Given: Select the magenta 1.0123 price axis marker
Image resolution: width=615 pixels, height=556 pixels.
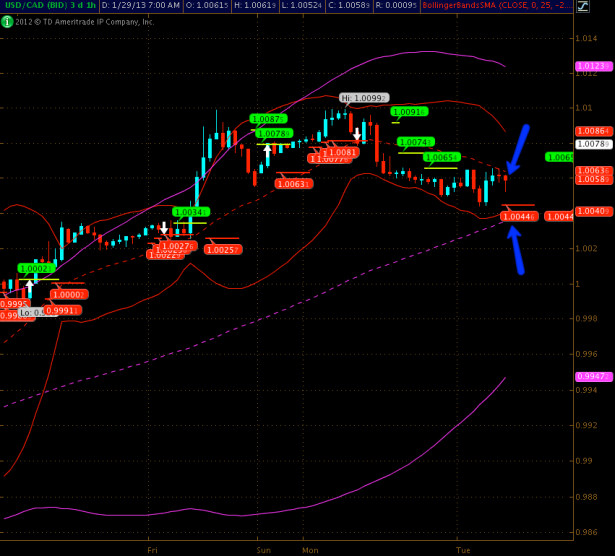Looking at the screenshot, I should (594, 66).
